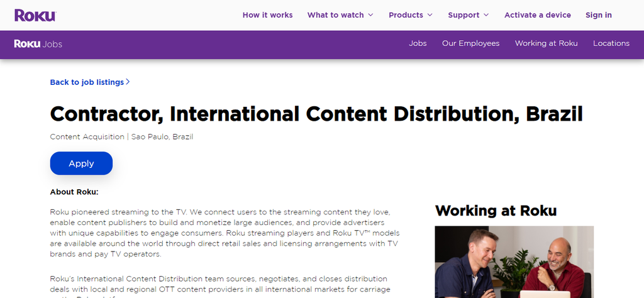Click the purple Roku logo

click(35, 15)
